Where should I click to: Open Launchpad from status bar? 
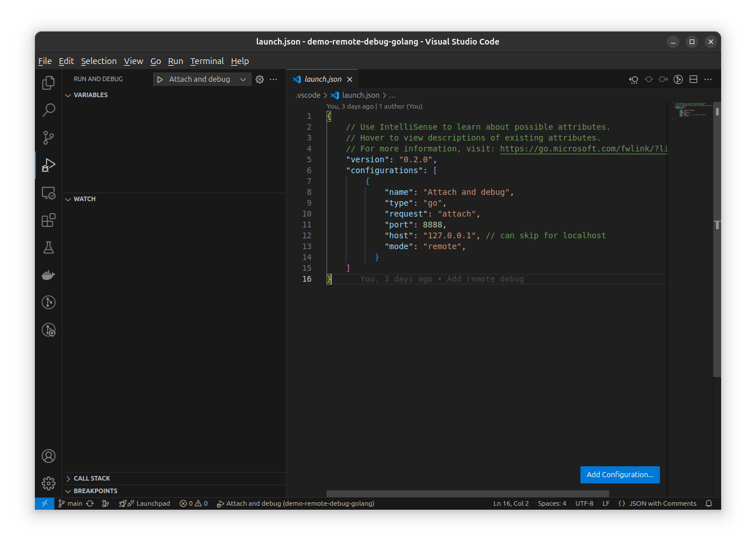[x=145, y=503]
